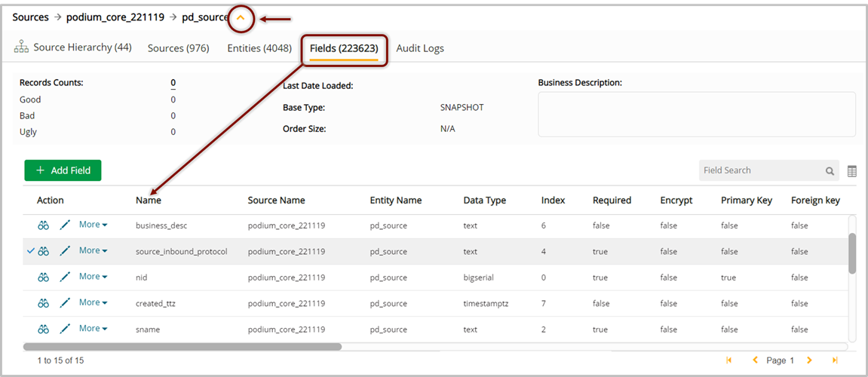Viewport: 868px width, 377px height.
Task: Collapse the pd_source details chevron
Action: [x=241, y=18]
